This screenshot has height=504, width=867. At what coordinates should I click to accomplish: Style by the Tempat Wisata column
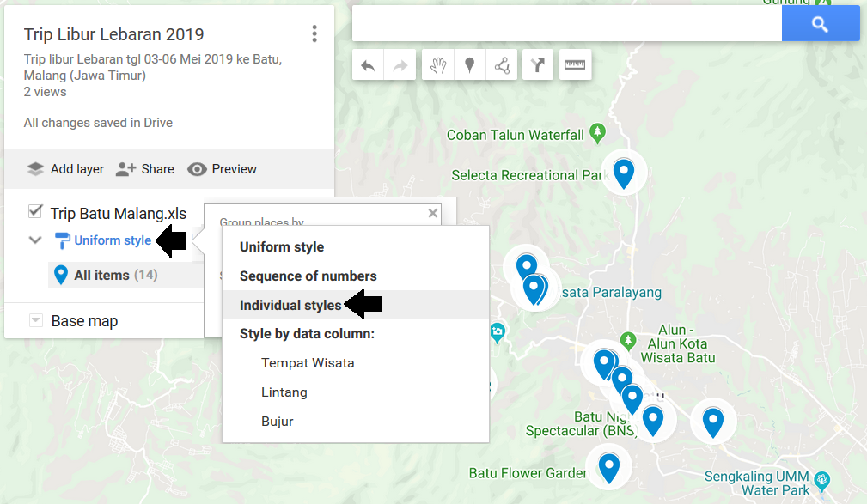[x=356, y=363]
